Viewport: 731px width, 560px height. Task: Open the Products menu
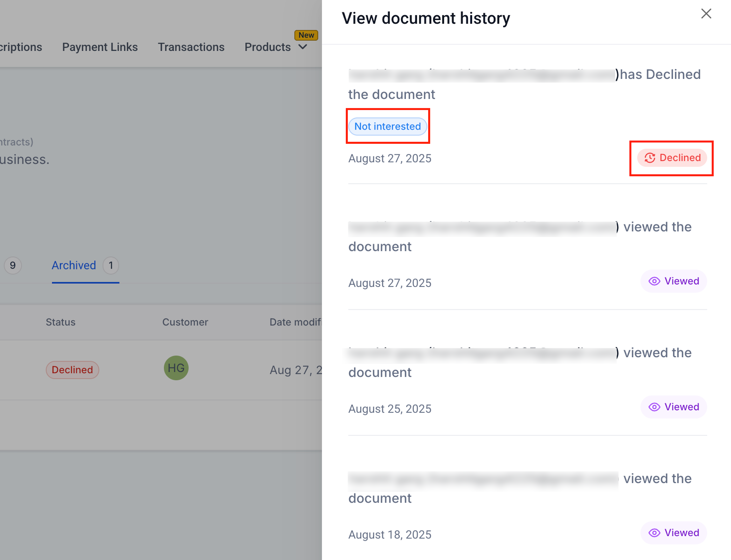(267, 47)
